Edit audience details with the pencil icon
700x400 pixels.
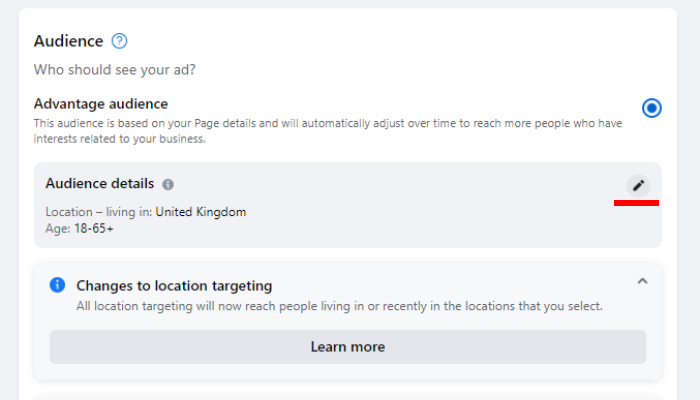coord(638,185)
